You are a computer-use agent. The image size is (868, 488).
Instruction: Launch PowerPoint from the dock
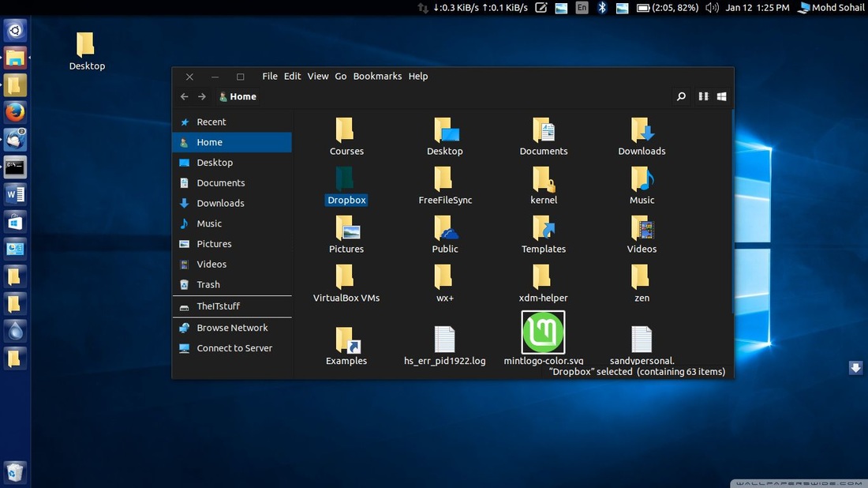click(x=15, y=249)
